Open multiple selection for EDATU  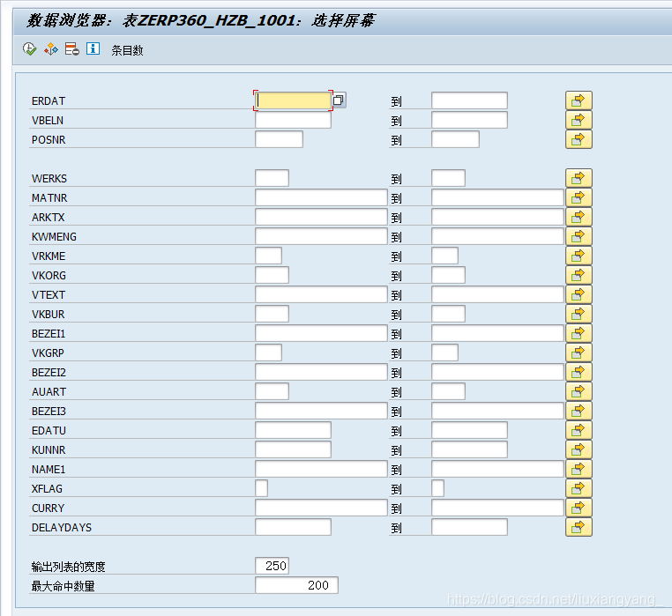(x=579, y=430)
